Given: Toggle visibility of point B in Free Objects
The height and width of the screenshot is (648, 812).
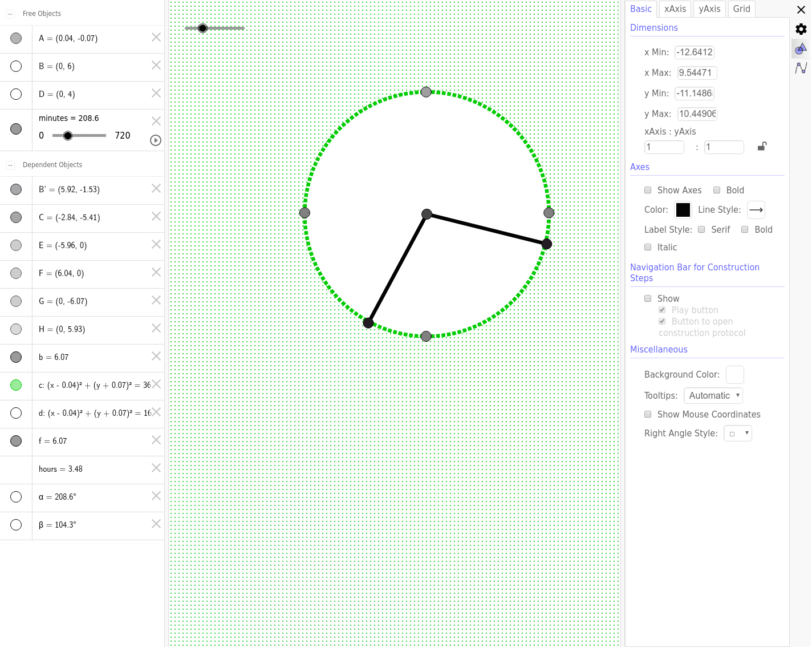Looking at the screenshot, I should pos(16,66).
